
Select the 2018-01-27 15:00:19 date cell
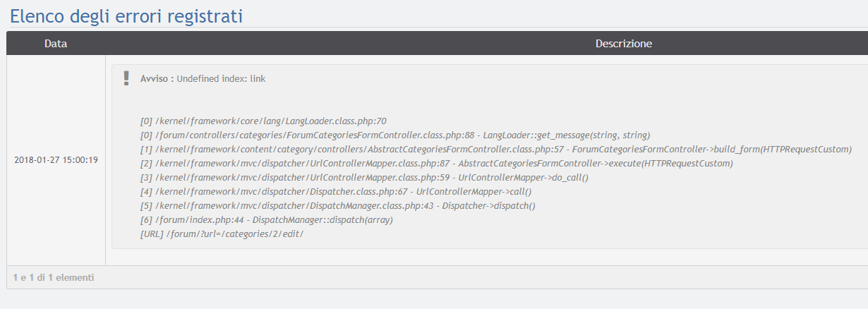tap(56, 160)
